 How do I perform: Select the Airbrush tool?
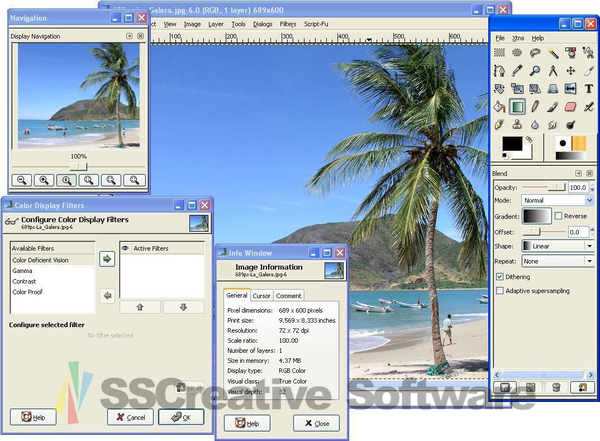click(588, 107)
